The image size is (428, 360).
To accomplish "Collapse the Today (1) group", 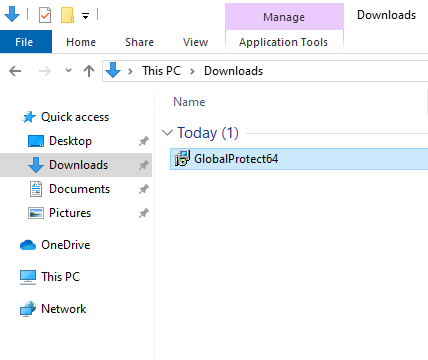I will 167,133.
